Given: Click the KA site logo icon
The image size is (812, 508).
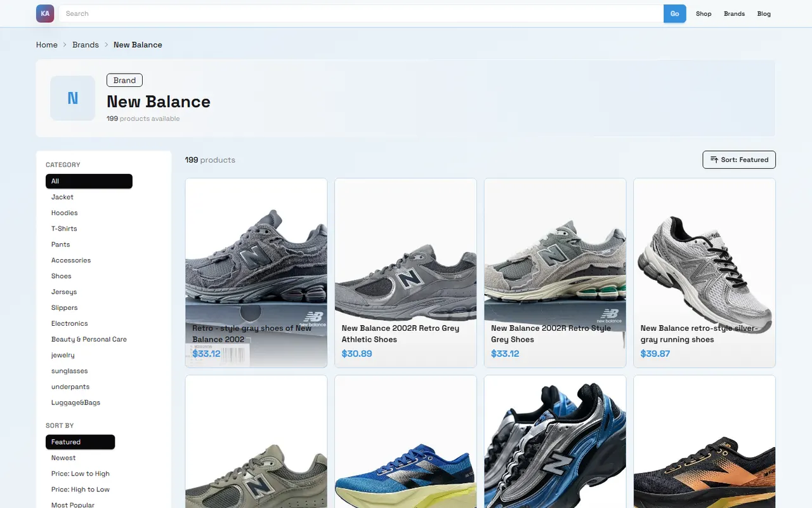Looking at the screenshot, I should (45, 13).
